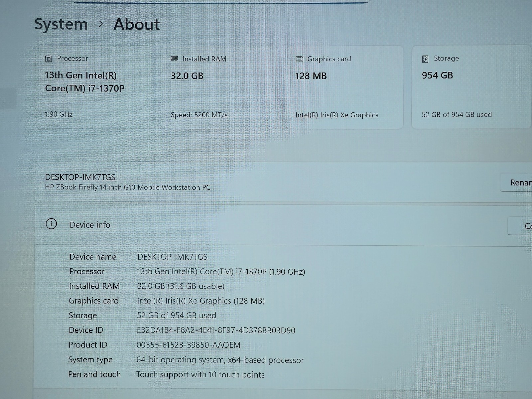
Task: Select 'Intel(R) Iris(R) Xe Graphics (128 MB)' value
Action: (201, 301)
